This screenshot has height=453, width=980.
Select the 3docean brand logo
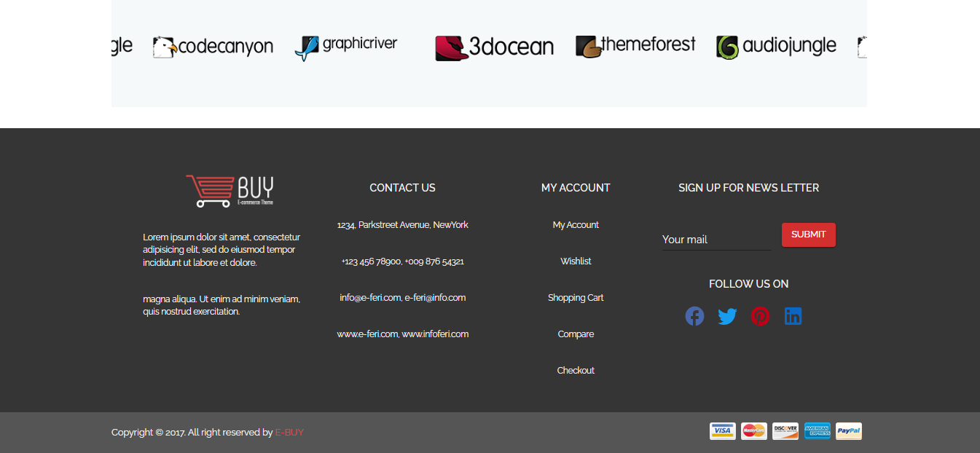494,46
